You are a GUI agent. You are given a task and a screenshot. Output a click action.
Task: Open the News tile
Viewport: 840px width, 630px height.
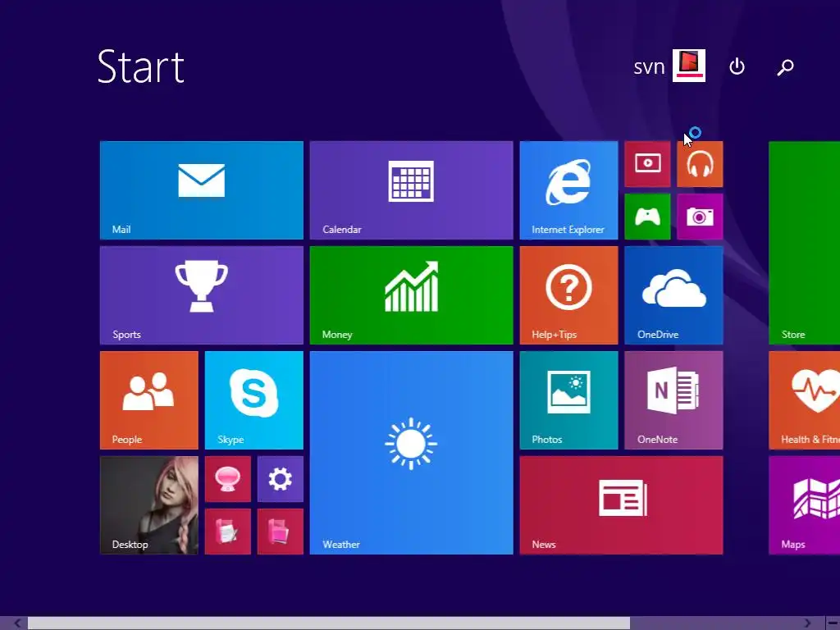click(621, 505)
